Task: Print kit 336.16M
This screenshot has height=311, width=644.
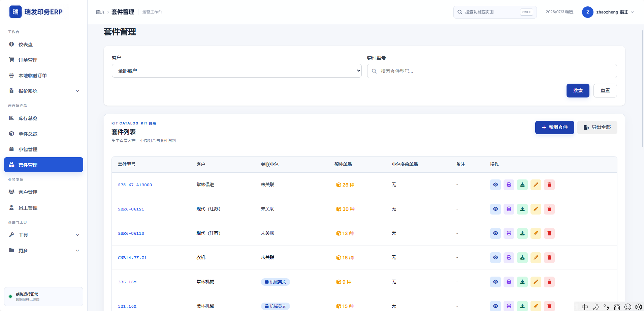Action: click(509, 282)
